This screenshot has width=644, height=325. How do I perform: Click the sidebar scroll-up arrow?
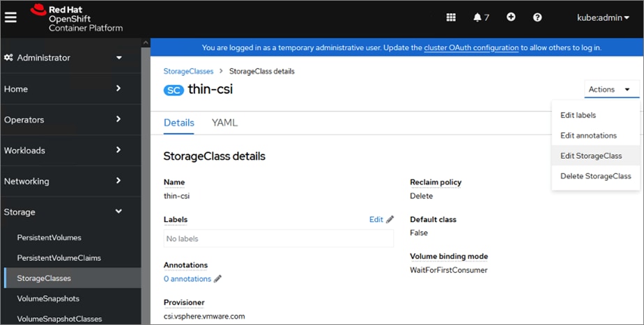click(x=146, y=42)
